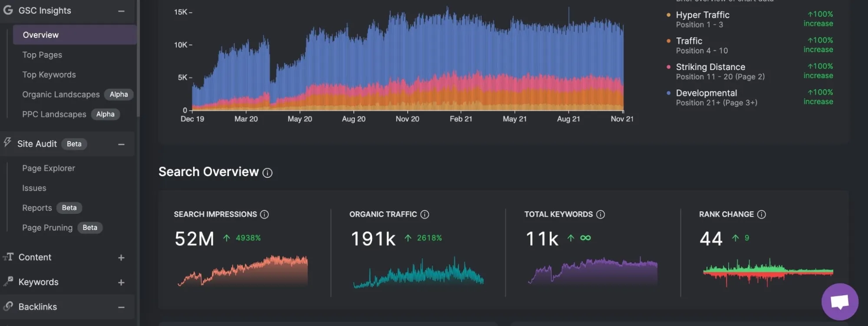Click info icon beside Organic Traffic

coord(425,214)
